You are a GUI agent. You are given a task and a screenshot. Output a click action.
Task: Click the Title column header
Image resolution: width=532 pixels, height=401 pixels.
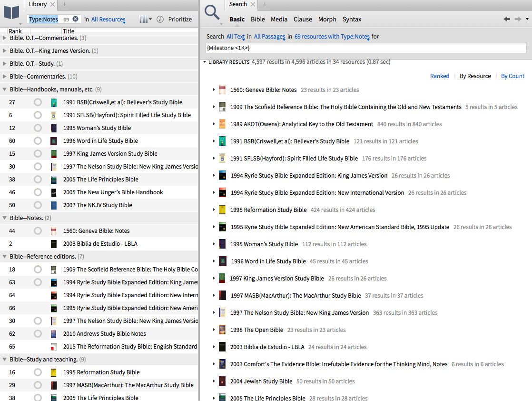pyautogui.click(x=69, y=31)
